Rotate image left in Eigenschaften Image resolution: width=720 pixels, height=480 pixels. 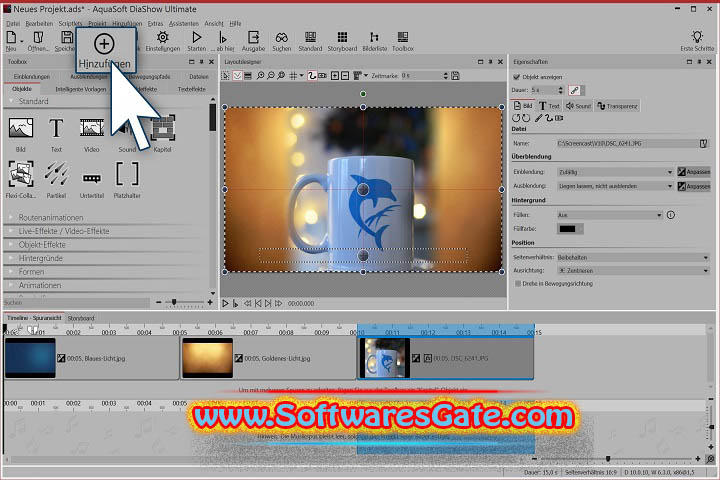point(516,118)
